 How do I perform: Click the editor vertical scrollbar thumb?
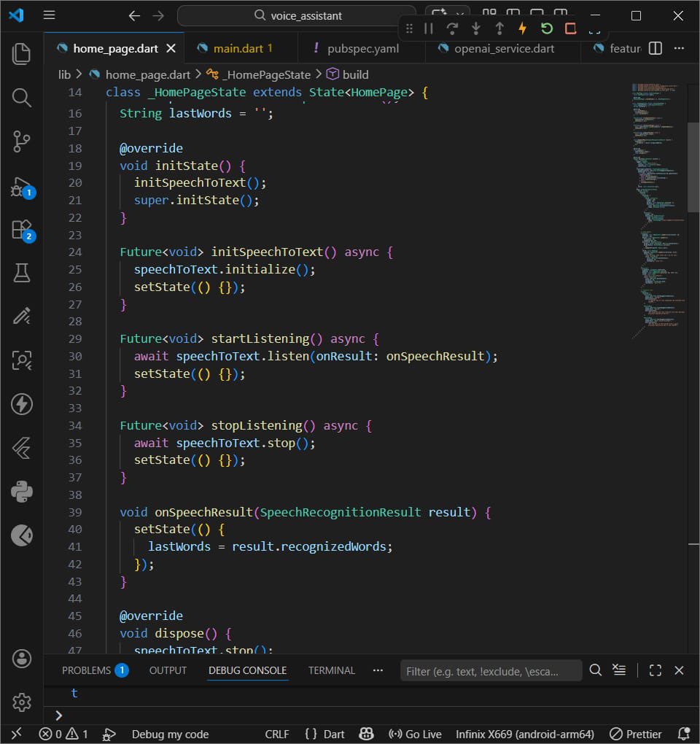click(693, 167)
